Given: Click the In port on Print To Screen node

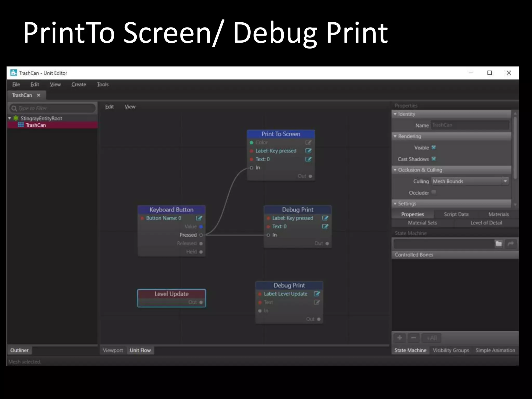Looking at the screenshot, I should point(251,168).
